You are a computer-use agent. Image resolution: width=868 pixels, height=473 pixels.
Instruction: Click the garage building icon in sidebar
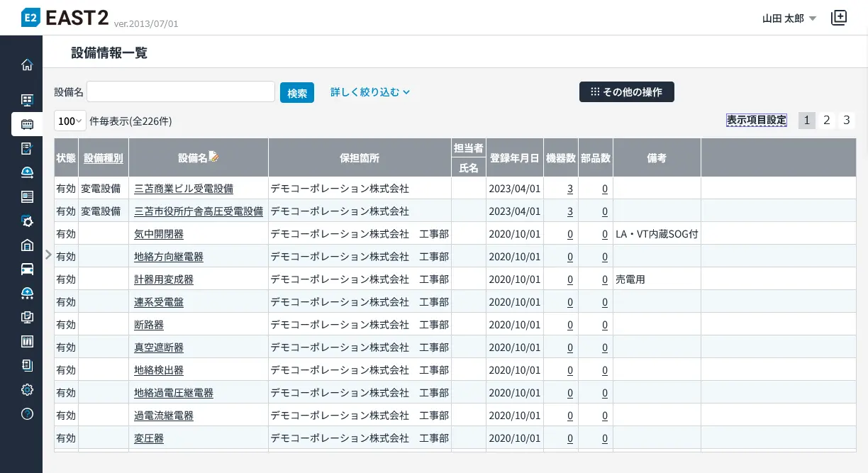[x=27, y=245]
